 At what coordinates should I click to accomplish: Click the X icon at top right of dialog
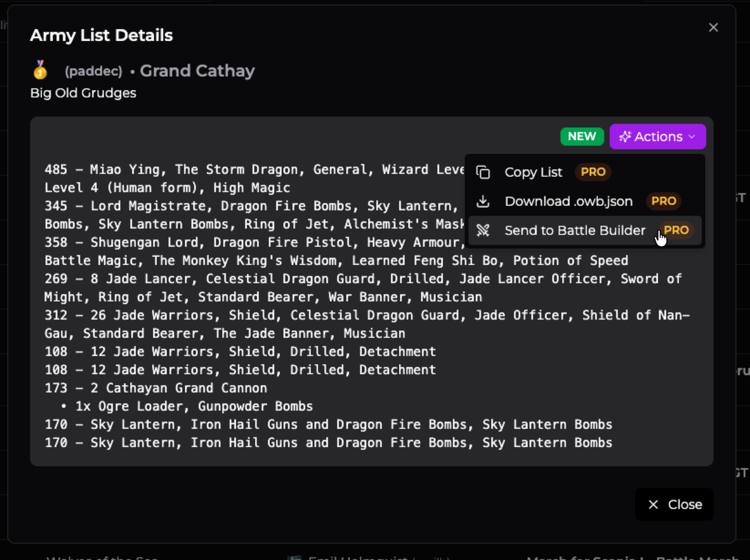[713, 27]
